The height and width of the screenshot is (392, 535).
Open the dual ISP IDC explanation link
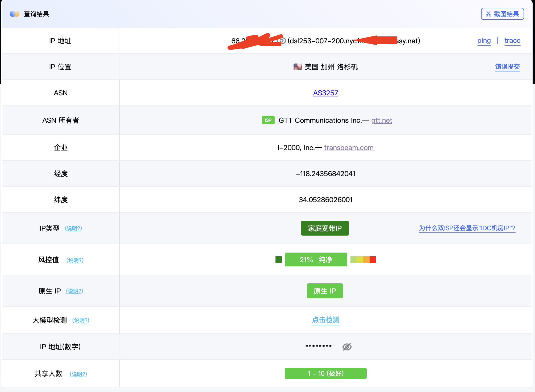pyautogui.click(x=467, y=228)
